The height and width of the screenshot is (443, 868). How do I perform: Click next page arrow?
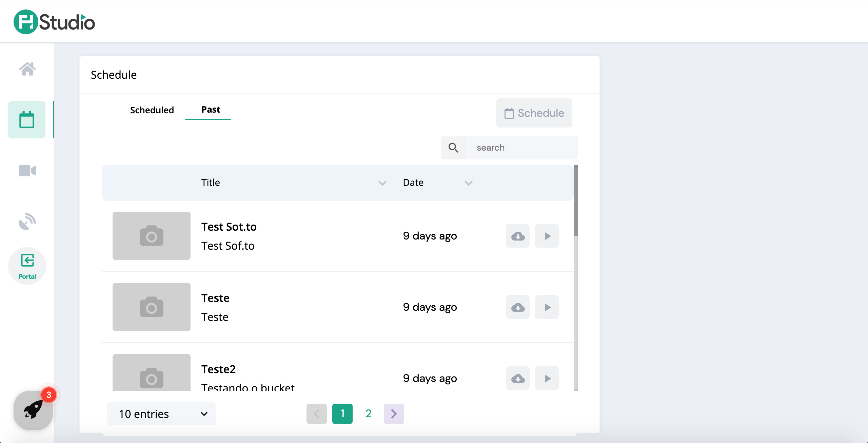[394, 413]
